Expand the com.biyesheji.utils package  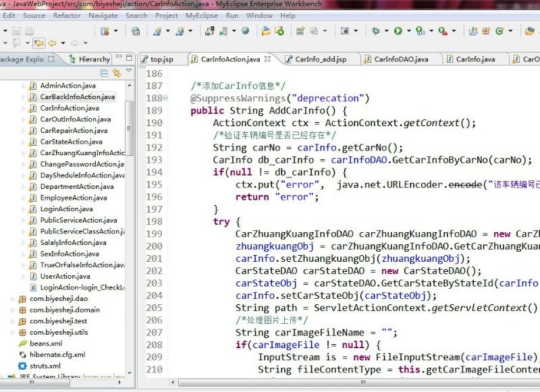tap(12, 333)
